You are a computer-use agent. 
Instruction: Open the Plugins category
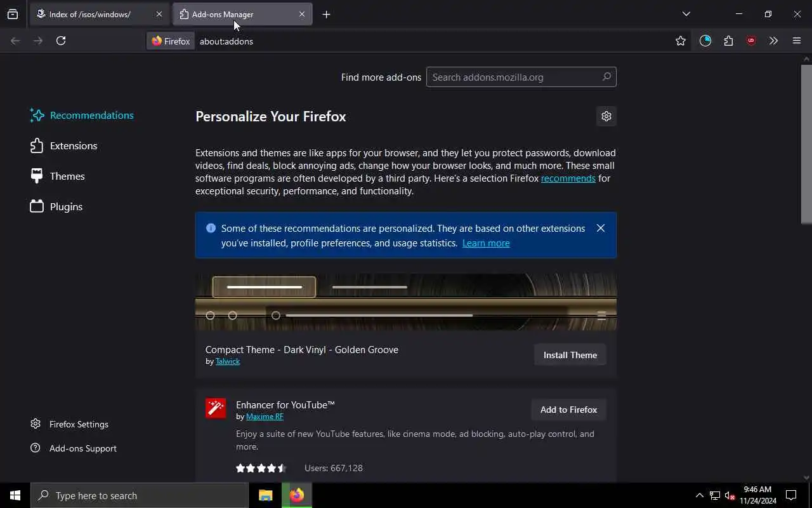click(x=56, y=206)
